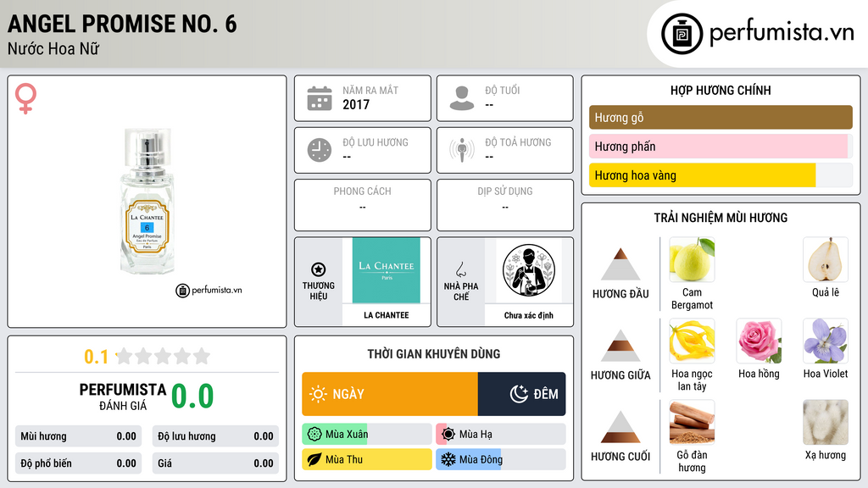Click the moon icon in the Đêm bar

point(519,394)
